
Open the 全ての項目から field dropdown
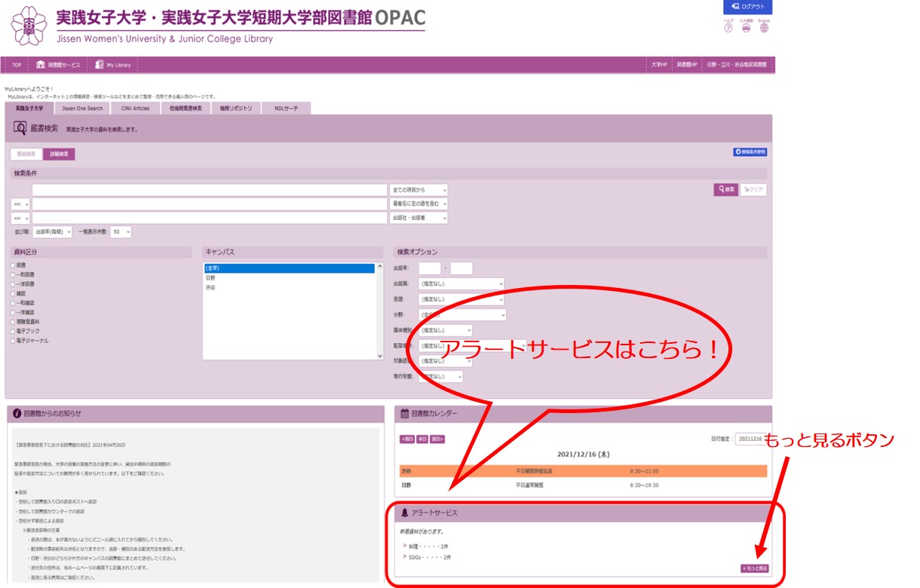point(419,190)
